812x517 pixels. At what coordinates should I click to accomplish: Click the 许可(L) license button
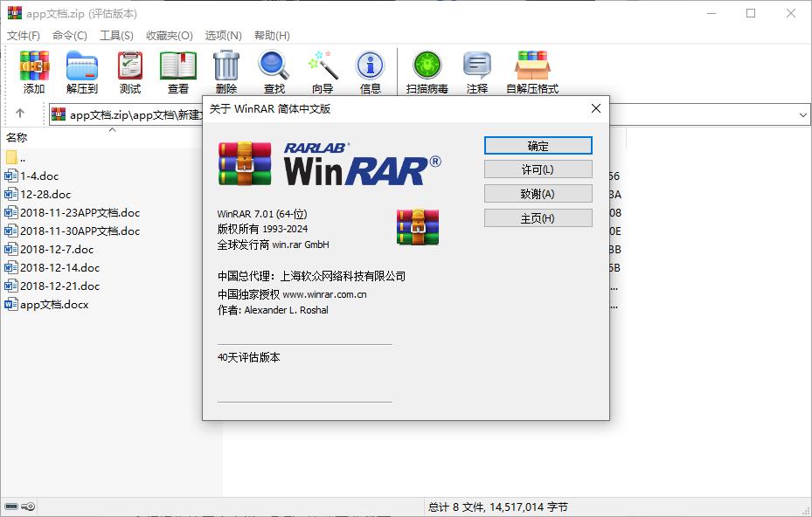click(x=538, y=169)
